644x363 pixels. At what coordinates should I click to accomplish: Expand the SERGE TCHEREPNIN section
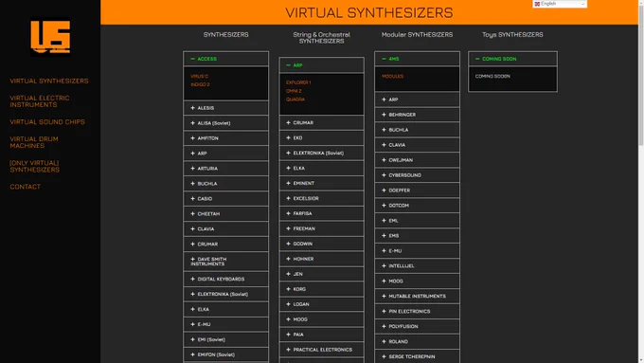pyautogui.click(x=417, y=356)
